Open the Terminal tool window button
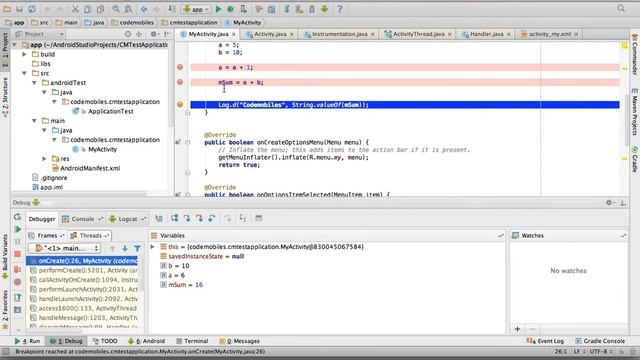The image size is (640, 360). pyautogui.click(x=192, y=341)
